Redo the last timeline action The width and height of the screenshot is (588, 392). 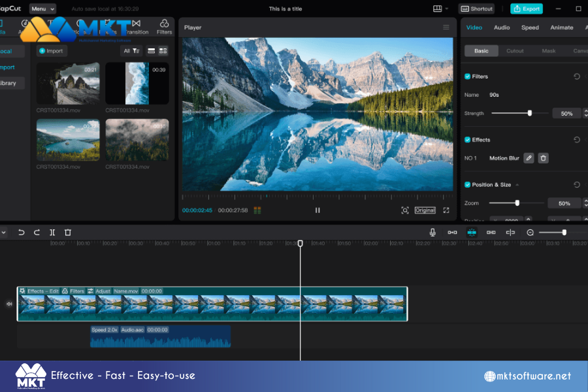[x=37, y=233]
